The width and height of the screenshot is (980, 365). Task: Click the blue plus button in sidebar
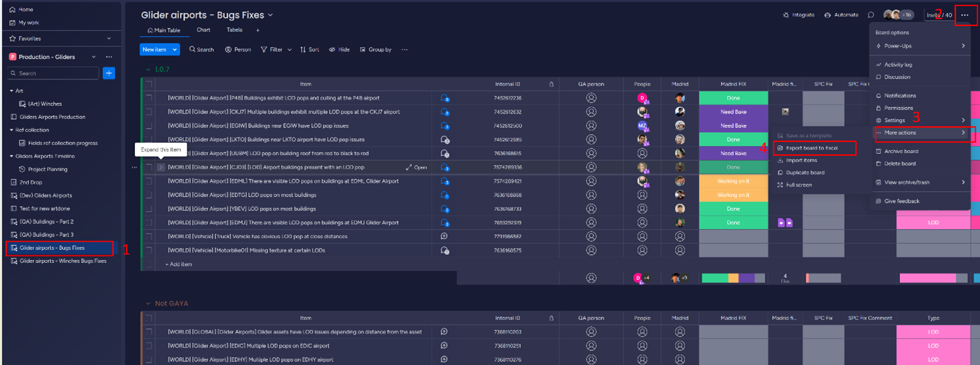(x=108, y=73)
